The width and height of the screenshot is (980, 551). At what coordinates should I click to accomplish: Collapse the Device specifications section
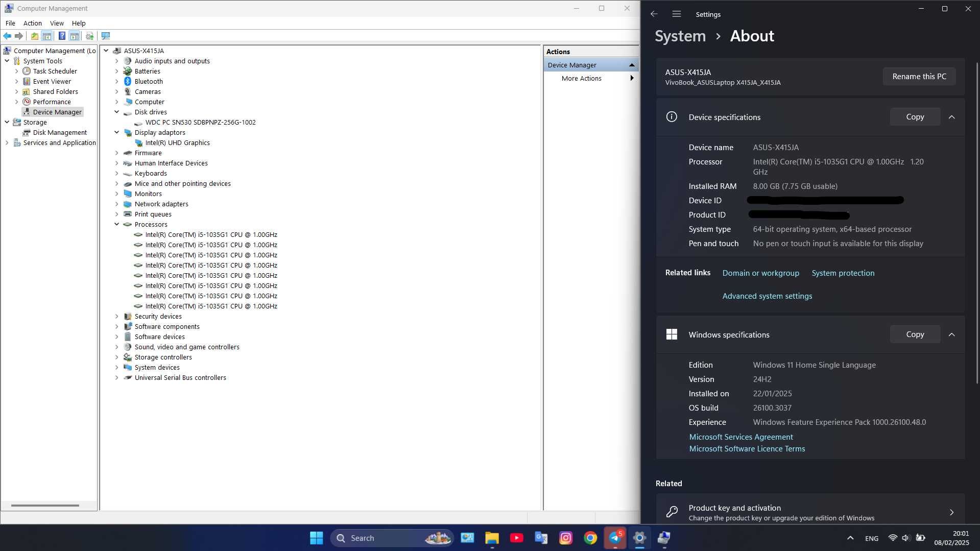pos(951,117)
